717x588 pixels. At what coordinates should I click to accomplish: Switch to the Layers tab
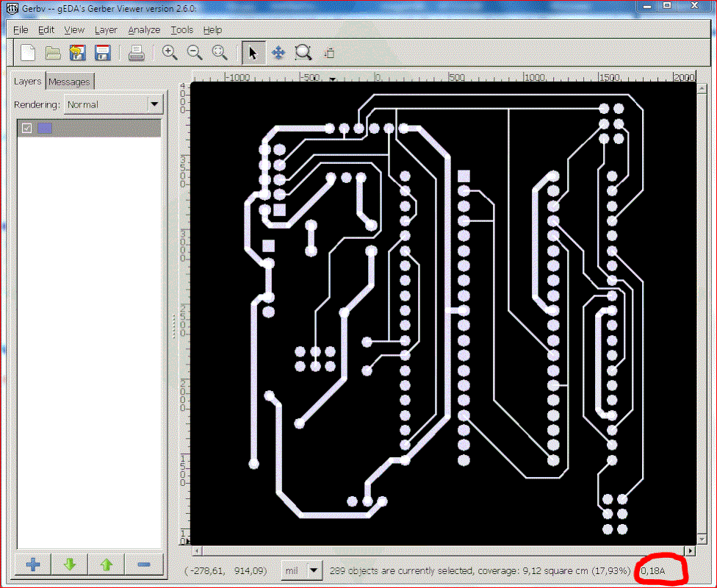tap(27, 81)
